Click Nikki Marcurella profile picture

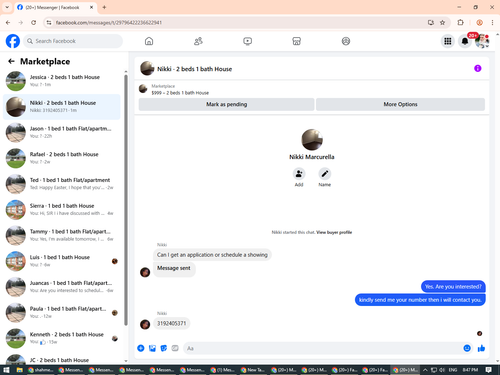312,140
